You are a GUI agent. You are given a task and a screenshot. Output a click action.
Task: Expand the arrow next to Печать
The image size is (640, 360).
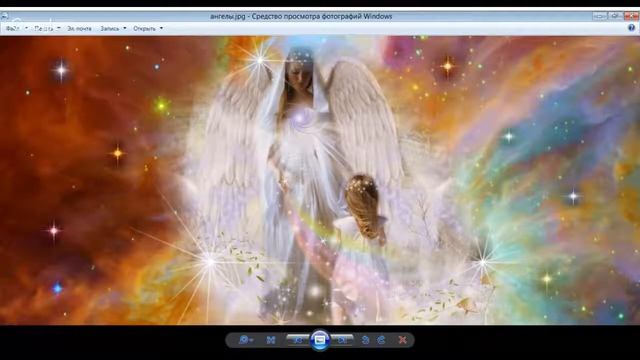[x=58, y=29]
